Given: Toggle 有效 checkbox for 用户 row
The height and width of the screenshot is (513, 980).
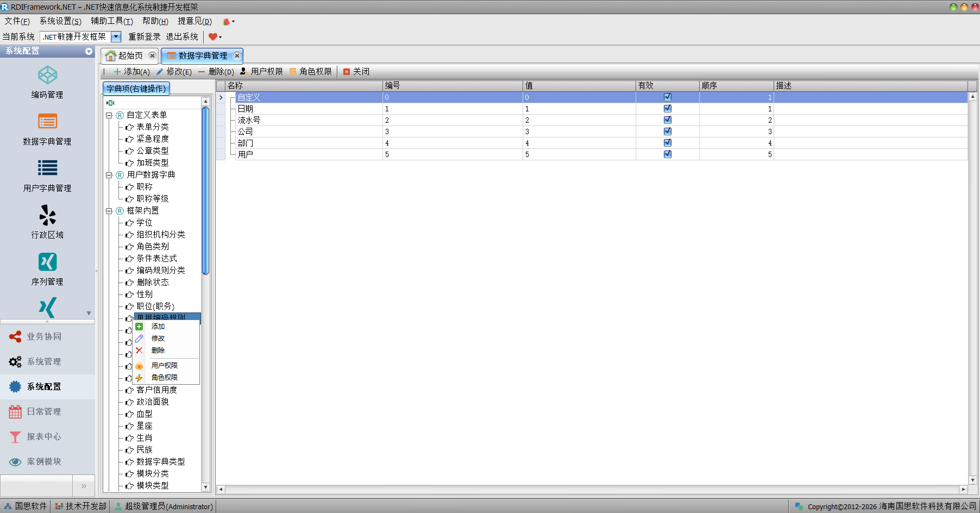Looking at the screenshot, I should (667, 154).
